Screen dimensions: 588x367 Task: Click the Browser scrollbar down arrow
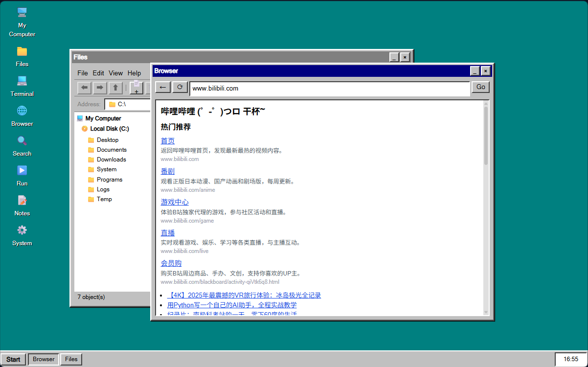click(x=486, y=312)
